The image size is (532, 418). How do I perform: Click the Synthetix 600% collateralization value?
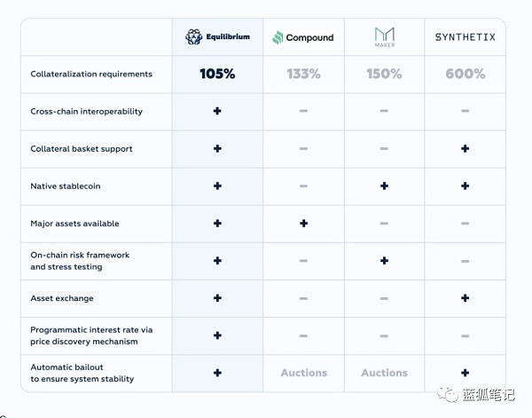tap(465, 75)
